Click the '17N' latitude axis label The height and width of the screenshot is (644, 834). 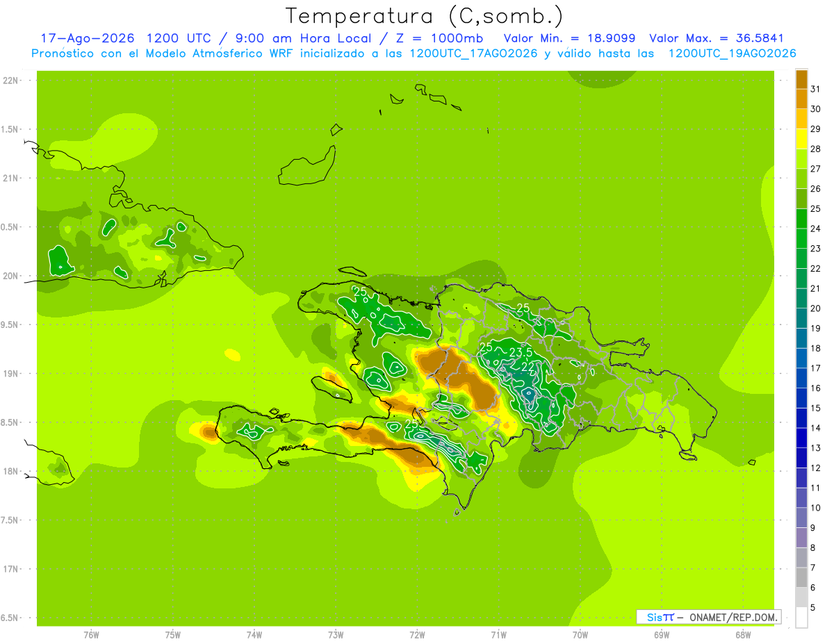point(10,569)
